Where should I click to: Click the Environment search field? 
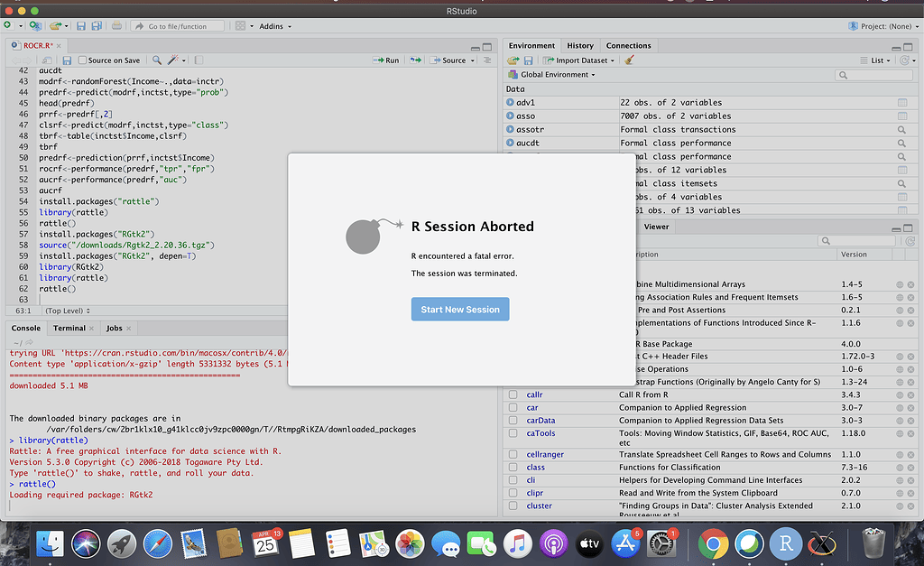tap(875, 75)
